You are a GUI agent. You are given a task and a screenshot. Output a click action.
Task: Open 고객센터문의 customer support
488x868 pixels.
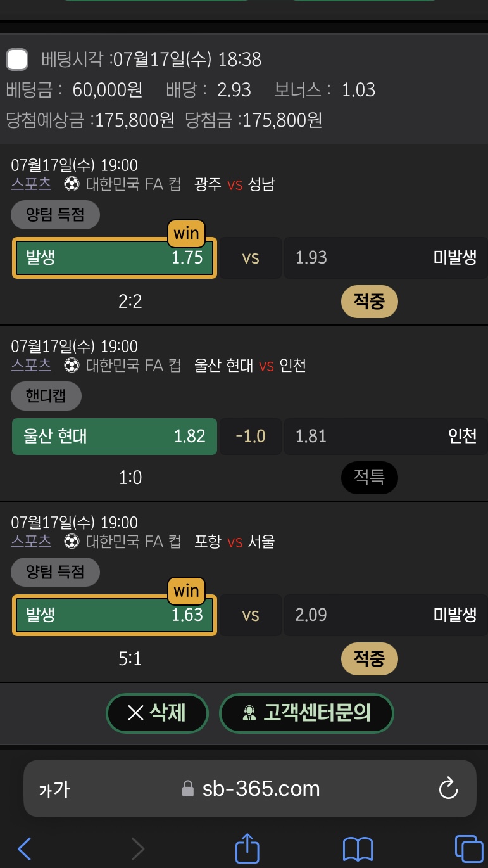pos(306,713)
